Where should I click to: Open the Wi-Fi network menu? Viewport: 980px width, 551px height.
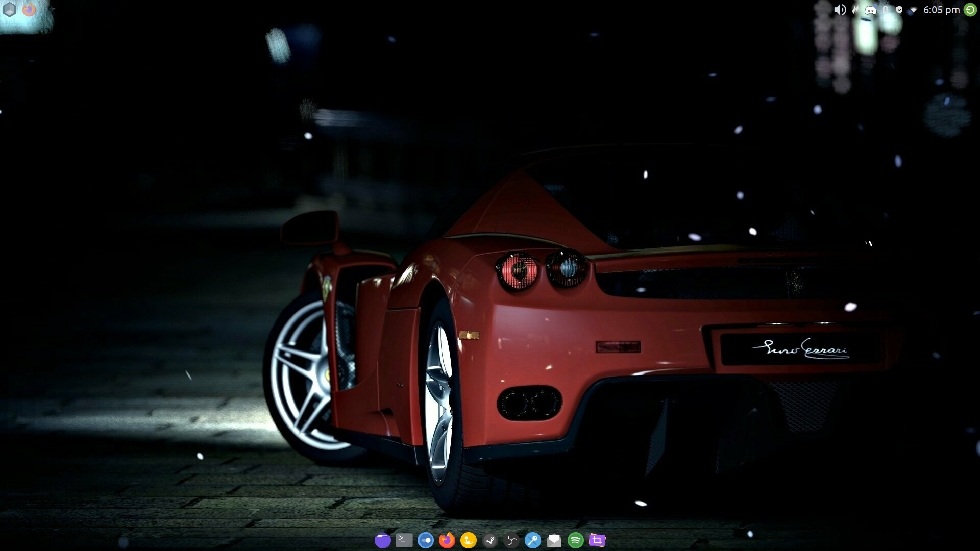(913, 10)
